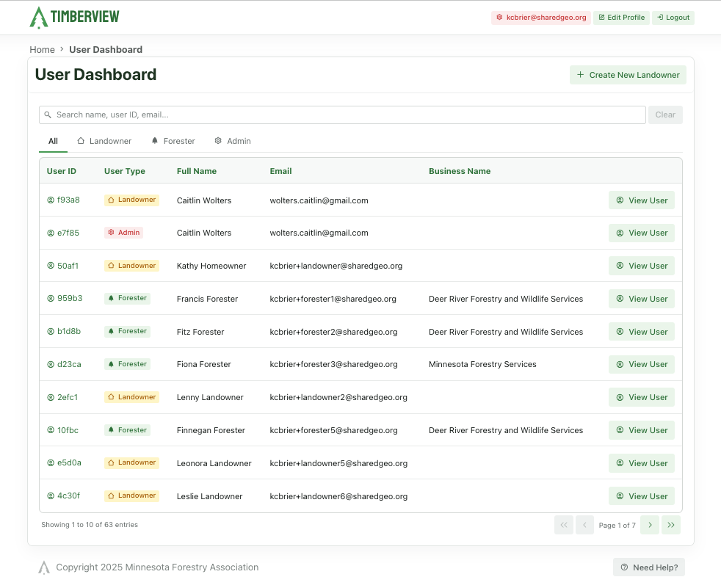Click the tree icon in Fitz Forester's badge
This screenshot has height=588, width=721.
(111, 331)
